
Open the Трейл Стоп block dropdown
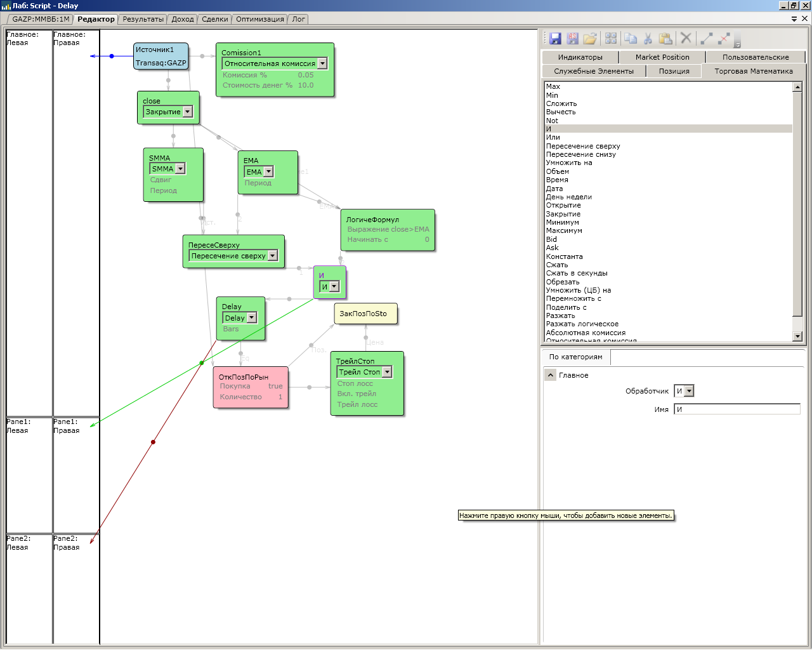pyautogui.click(x=387, y=372)
